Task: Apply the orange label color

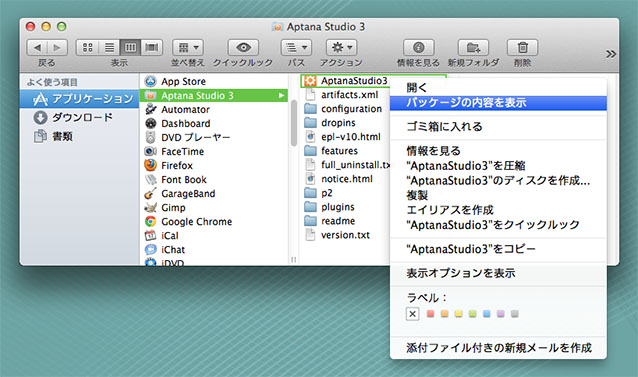Action: coord(444,314)
